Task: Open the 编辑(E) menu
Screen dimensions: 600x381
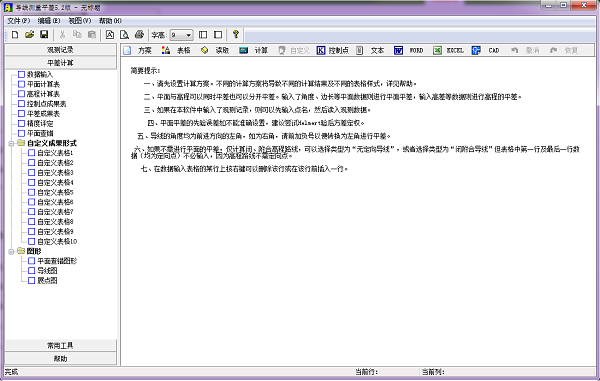Action: [x=49, y=21]
